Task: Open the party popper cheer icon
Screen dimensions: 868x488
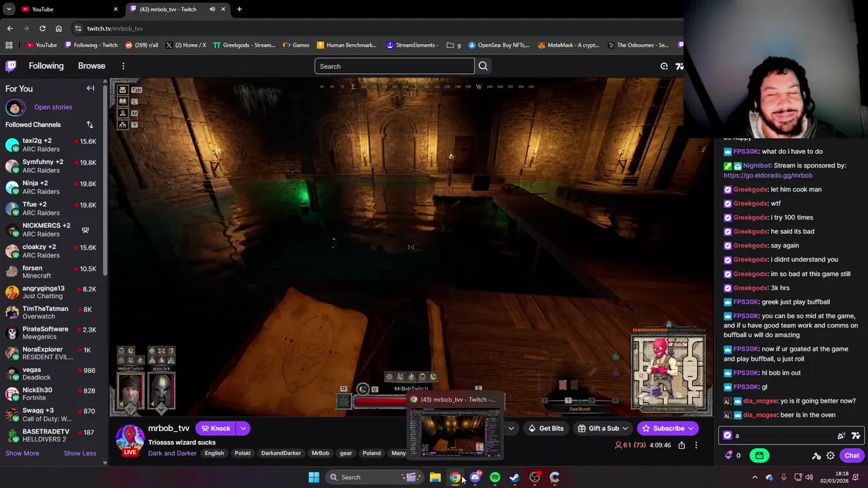Action: [841, 436]
